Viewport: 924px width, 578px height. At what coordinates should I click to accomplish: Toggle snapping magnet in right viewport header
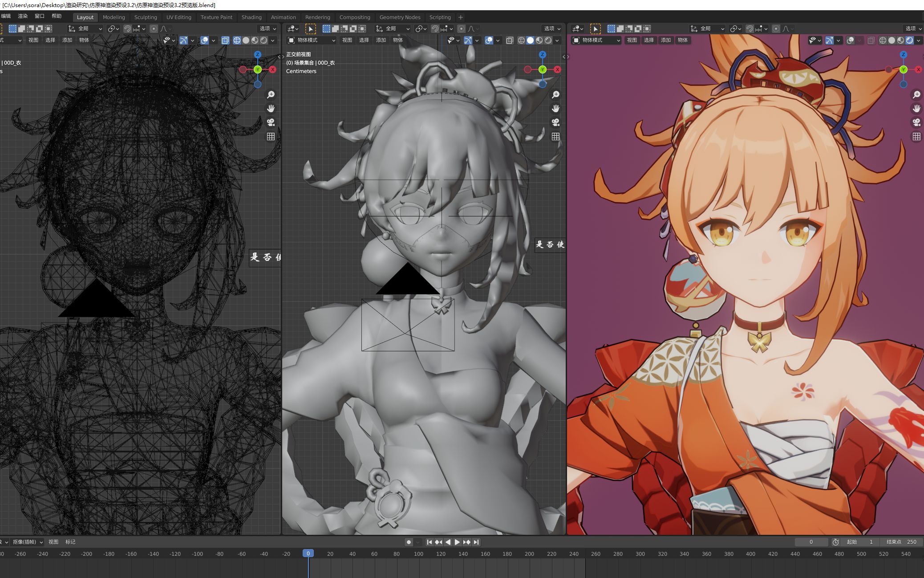tap(750, 29)
